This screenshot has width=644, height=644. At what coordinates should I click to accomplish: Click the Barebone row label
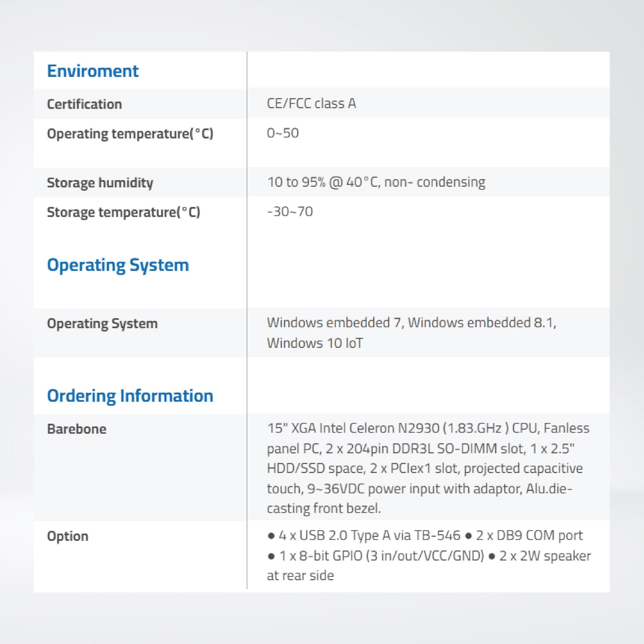click(77, 429)
